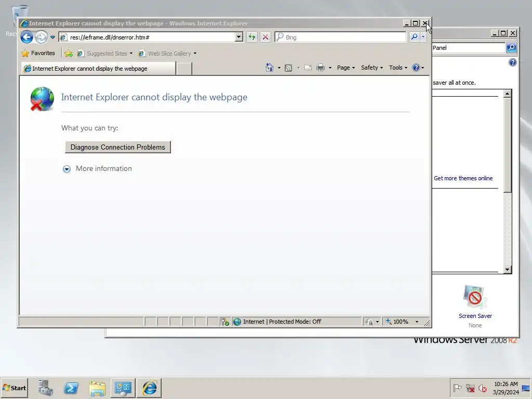Click the Add to Favorites Bar icon
Image resolution: width=532 pixels, height=399 pixels.
(69, 54)
